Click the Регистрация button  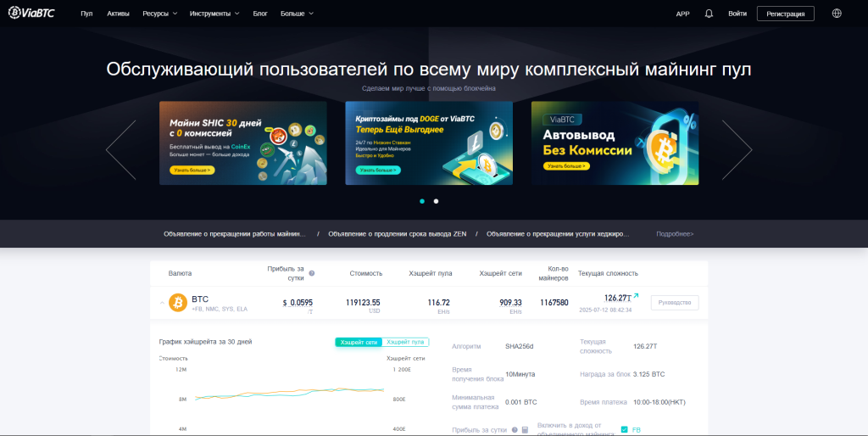click(785, 14)
